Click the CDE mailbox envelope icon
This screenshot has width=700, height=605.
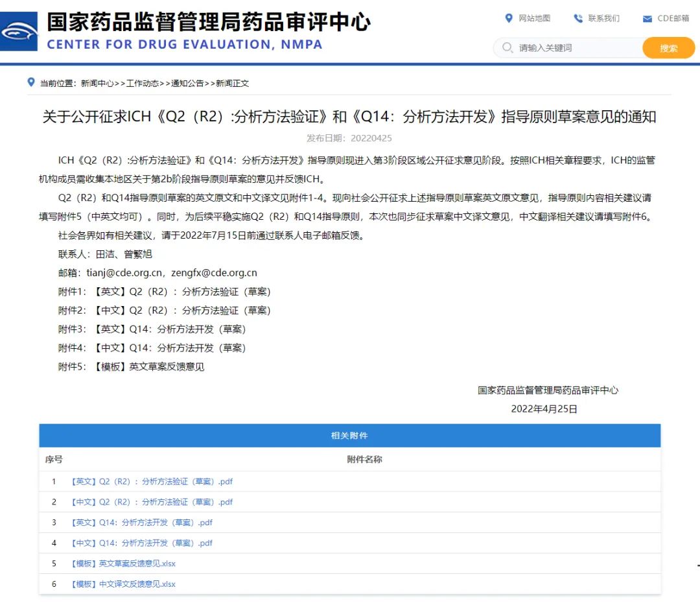[647, 19]
